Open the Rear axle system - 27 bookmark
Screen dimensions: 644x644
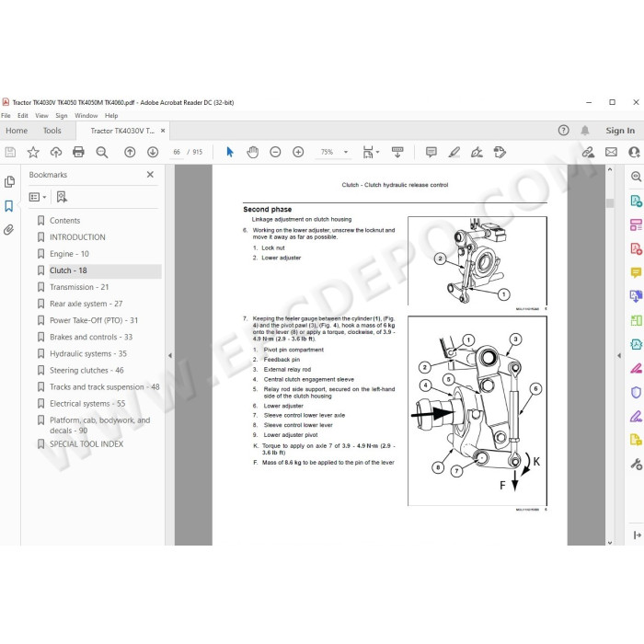click(x=86, y=304)
